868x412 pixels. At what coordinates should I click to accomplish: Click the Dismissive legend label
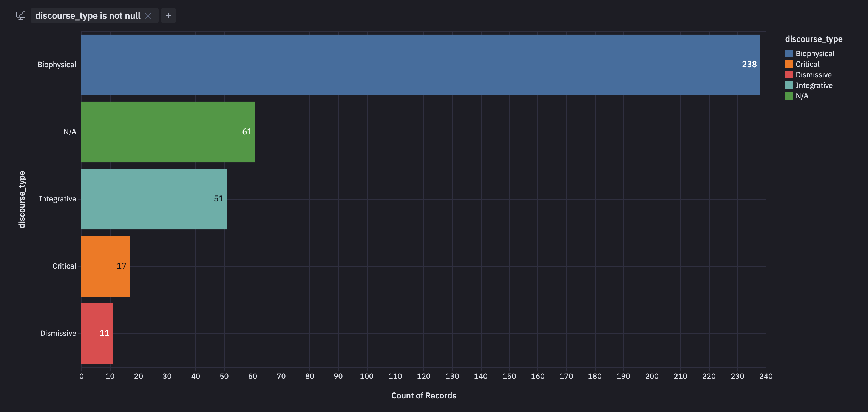click(x=813, y=75)
